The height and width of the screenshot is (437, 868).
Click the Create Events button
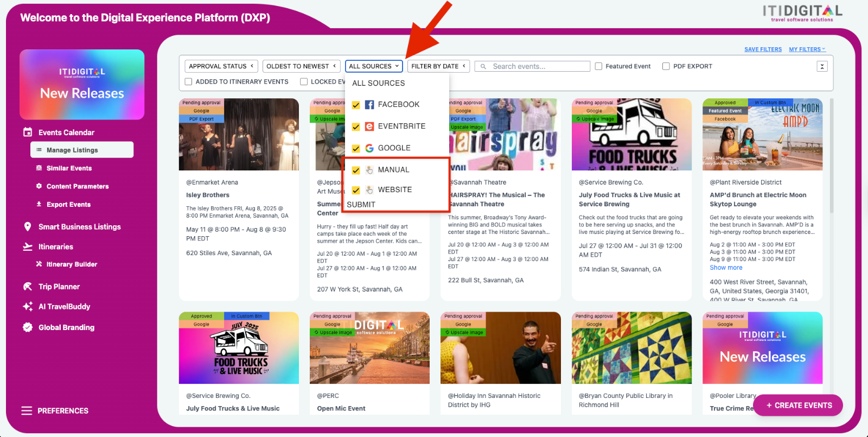coord(799,405)
